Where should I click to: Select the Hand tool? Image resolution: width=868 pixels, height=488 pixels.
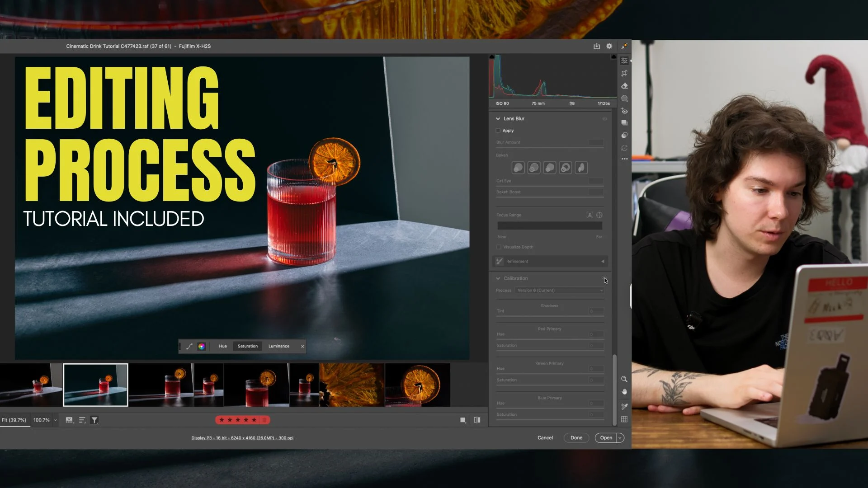coord(624,392)
